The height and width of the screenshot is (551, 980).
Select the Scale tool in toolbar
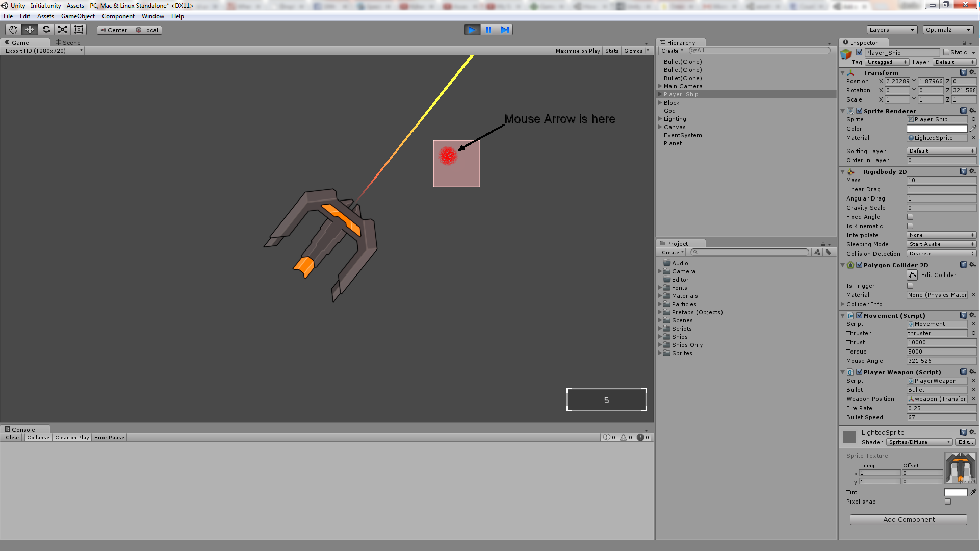point(62,30)
